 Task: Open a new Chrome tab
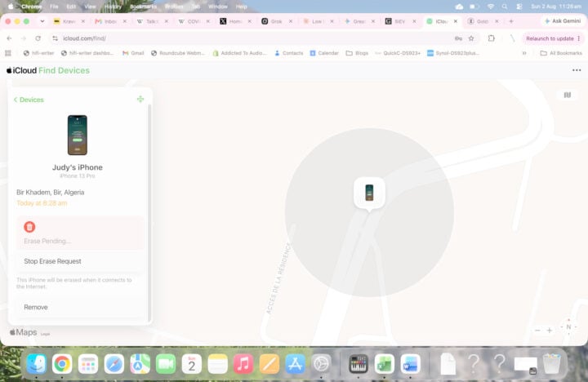point(511,21)
